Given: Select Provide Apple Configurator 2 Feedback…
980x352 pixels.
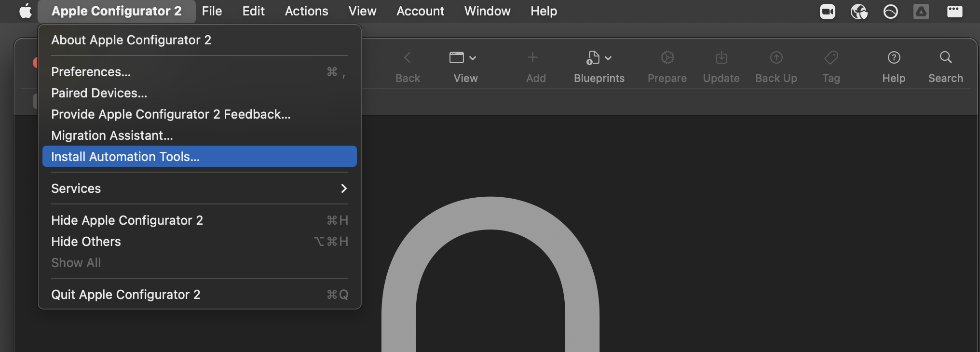Looking at the screenshot, I should tap(199, 114).
